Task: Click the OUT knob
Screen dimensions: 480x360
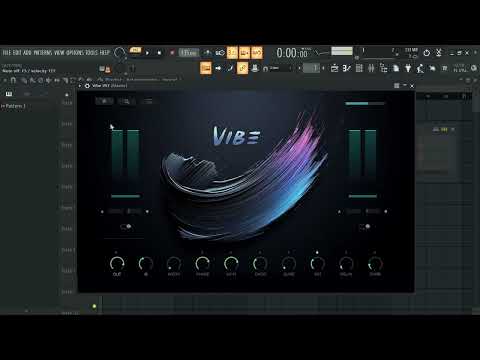Action: [x=117, y=264]
